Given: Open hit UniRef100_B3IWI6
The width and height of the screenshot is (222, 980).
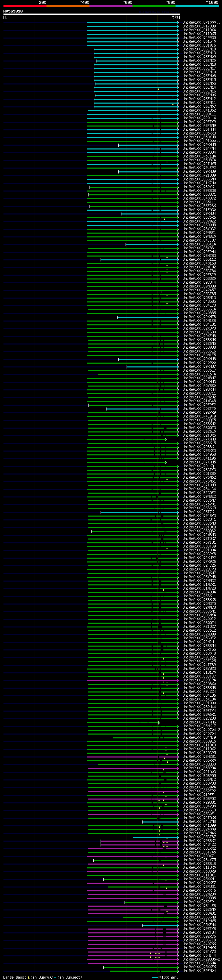Looking at the screenshot, I should 199,45.
